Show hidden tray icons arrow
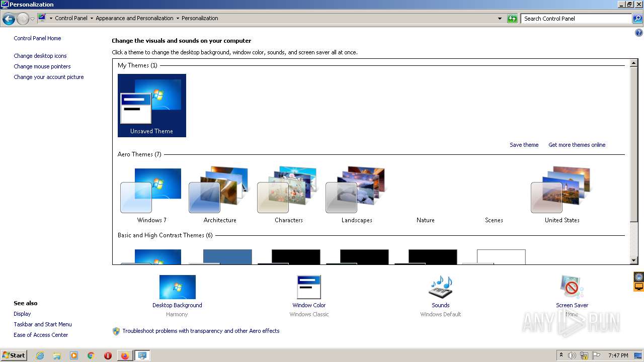Image resolution: width=644 pixels, height=362 pixels. pos(561,355)
